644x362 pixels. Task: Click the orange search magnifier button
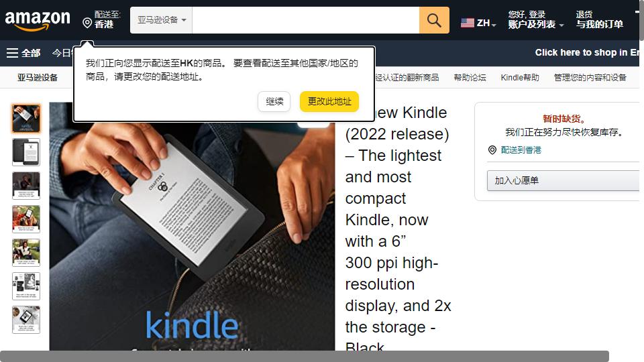click(434, 20)
